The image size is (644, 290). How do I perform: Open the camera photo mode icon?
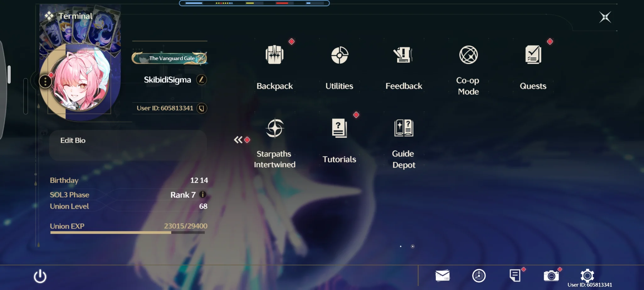551,276
